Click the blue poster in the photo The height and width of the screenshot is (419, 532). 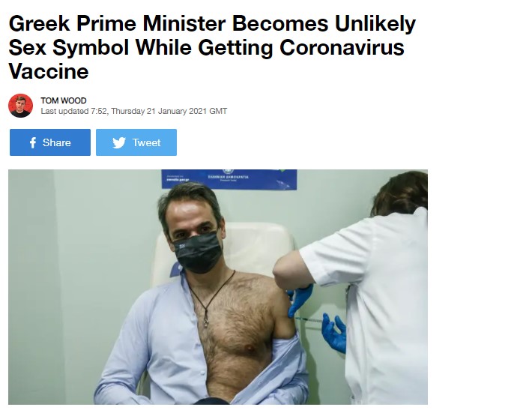(x=229, y=179)
